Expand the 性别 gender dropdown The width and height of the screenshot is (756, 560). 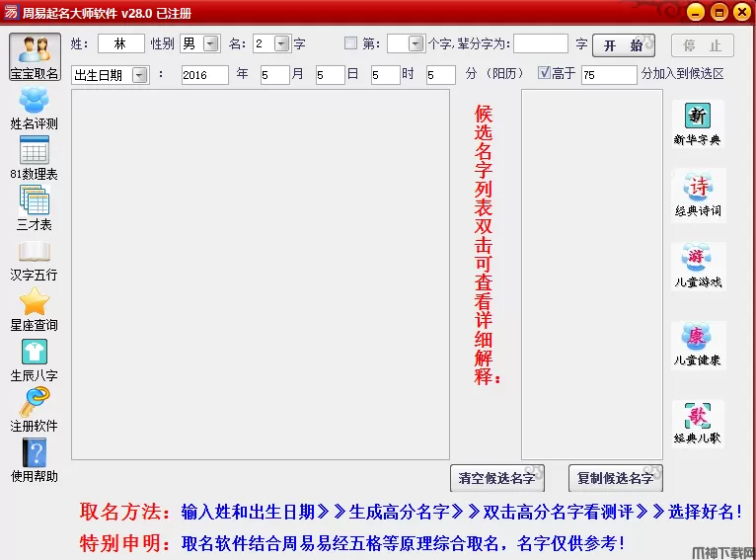coord(216,43)
